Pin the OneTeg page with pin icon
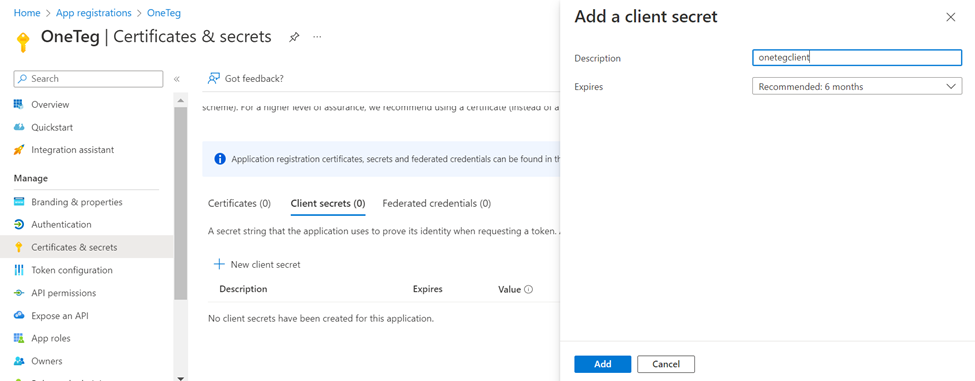975x381 pixels. 294,37
